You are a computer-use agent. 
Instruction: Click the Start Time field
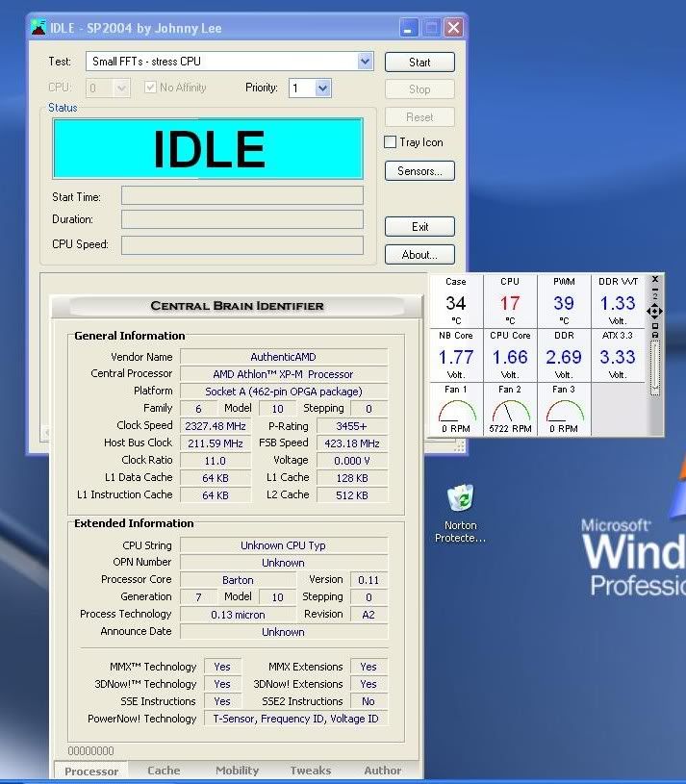[242, 195]
